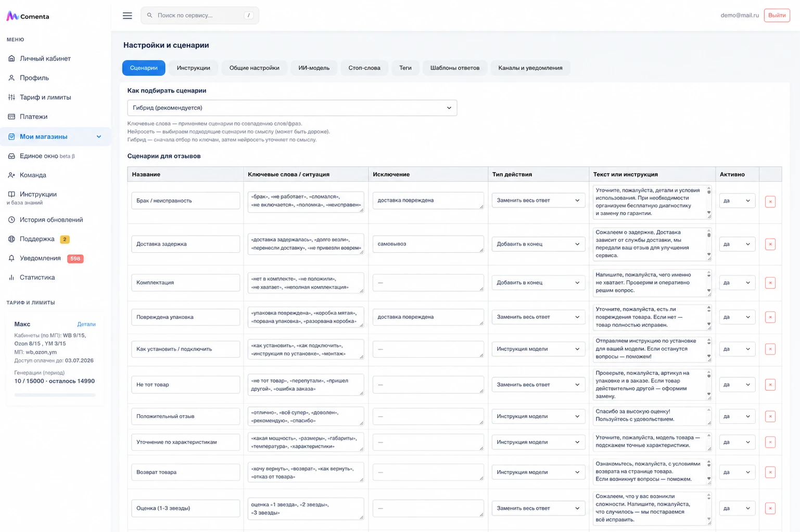Click the Статистика chart icon

click(x=11, y=277)
